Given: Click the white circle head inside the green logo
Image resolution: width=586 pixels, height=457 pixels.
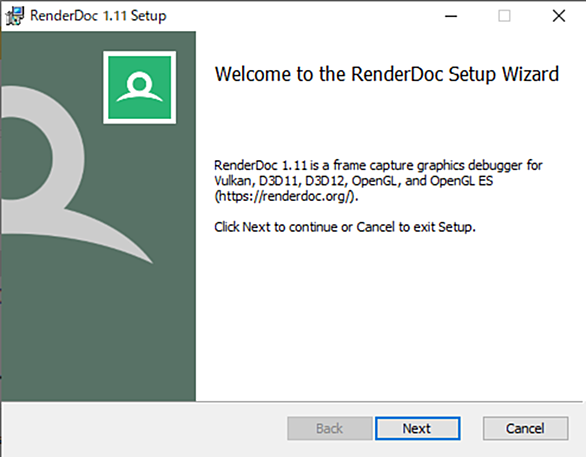Looking at the screenshot, I should (139, 83).
